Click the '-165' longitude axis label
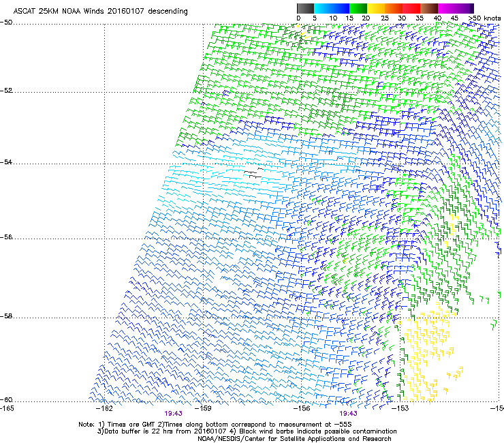 (7, 408)
